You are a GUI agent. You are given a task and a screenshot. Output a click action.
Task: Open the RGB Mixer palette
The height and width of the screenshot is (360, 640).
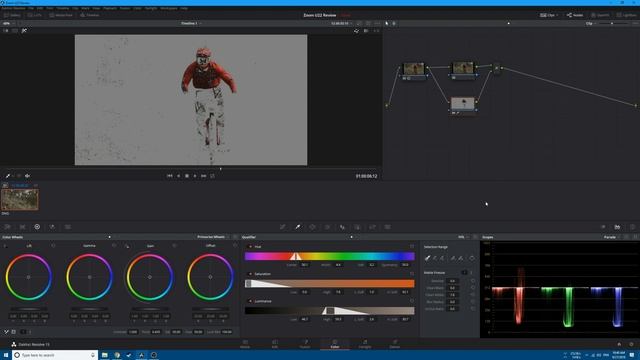[x=52, y=227]
